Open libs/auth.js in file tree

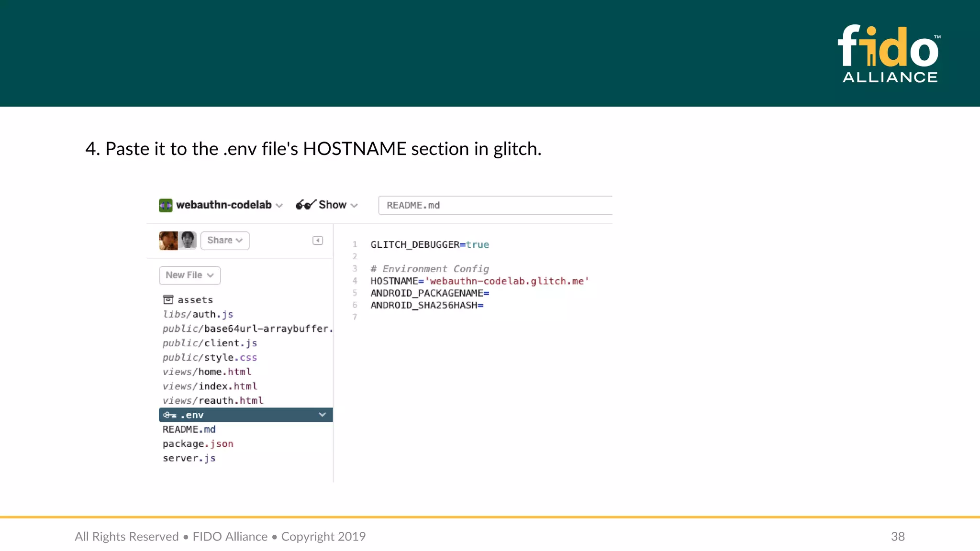click(x=198, y=314)
